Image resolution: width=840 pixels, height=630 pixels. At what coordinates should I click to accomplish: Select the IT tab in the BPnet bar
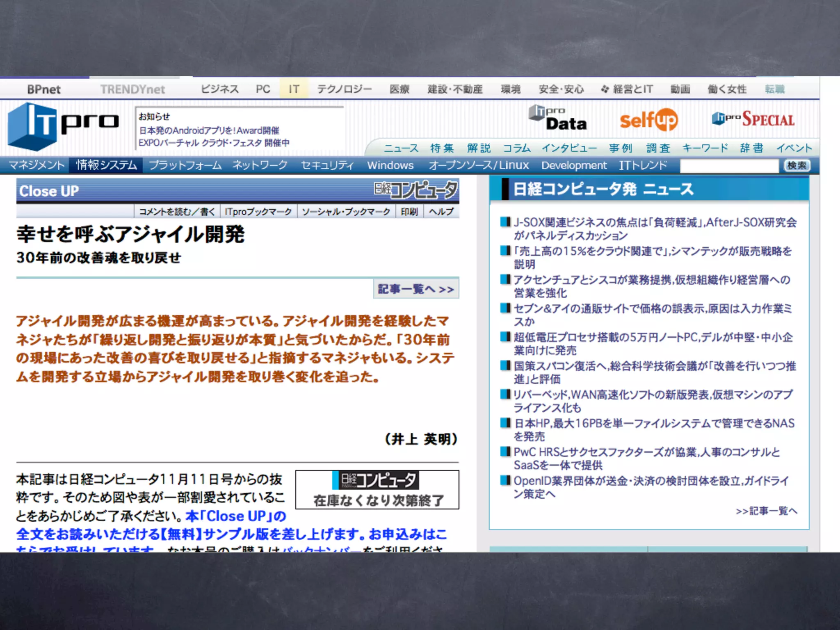294,89
